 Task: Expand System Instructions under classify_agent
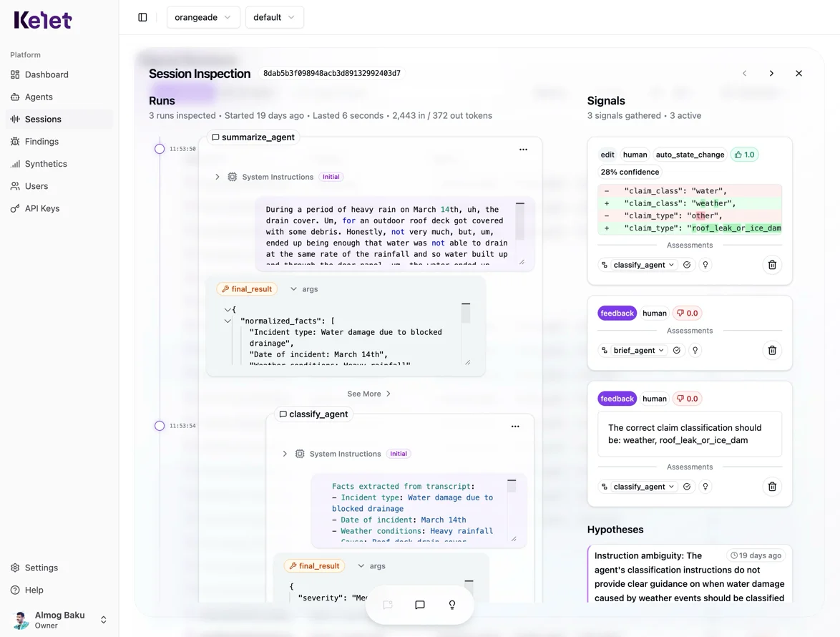[285, 453]
